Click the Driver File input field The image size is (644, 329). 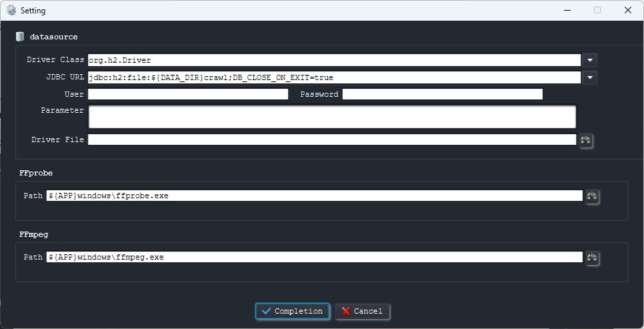332,139
